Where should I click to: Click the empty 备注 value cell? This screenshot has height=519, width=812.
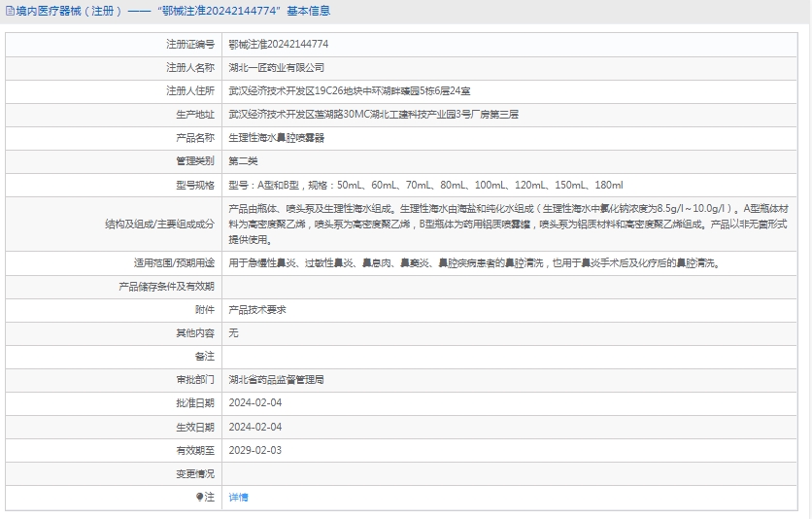[513, 357]
